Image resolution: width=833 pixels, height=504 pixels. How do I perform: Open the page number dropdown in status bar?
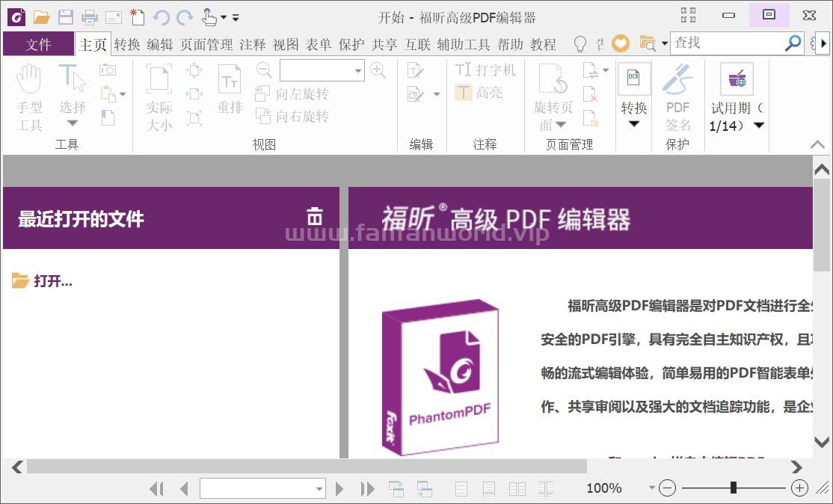point(319,488)
